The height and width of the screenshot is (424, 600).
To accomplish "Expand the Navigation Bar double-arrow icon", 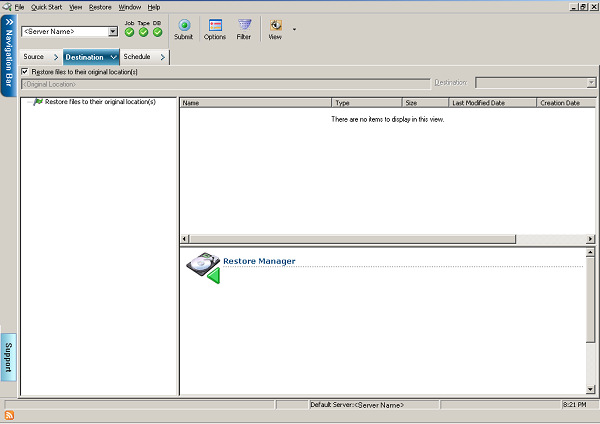I will (9, 22).
